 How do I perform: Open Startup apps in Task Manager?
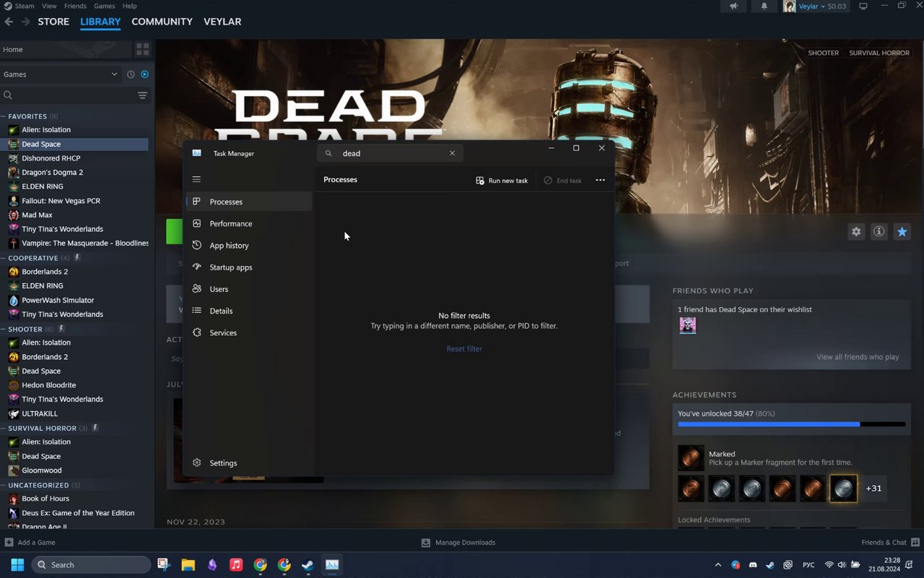tap(248, 267)
